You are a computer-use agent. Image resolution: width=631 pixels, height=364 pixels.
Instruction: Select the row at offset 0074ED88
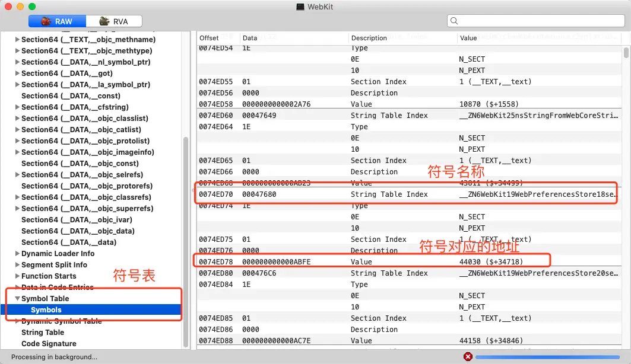point(409,340)
